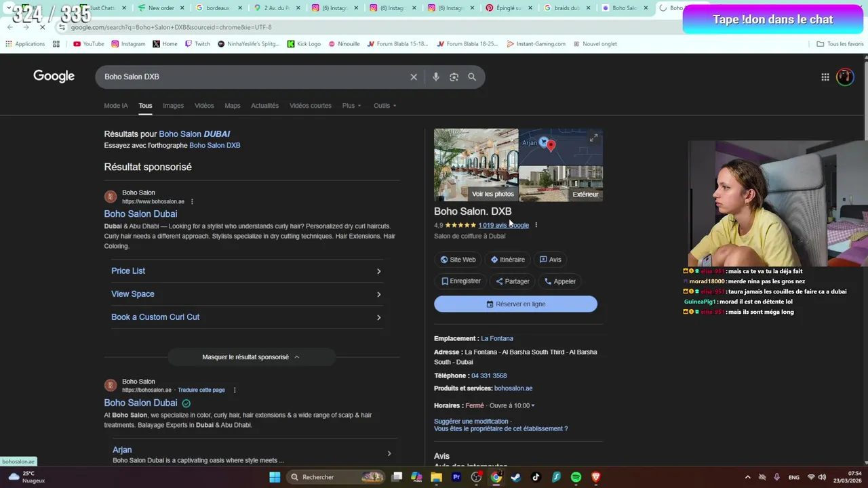Open the YouTube bookmark
Screen dimensions: 868x488
(88, 43)
